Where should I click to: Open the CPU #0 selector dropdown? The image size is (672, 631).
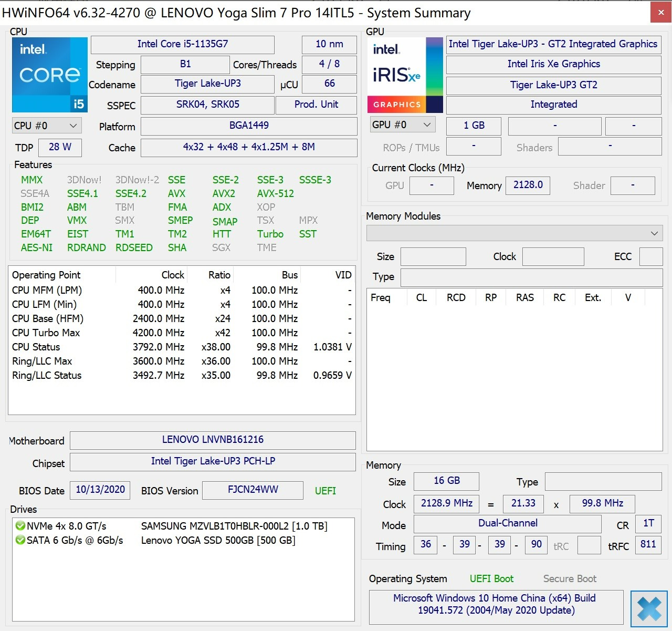(46, 126)
